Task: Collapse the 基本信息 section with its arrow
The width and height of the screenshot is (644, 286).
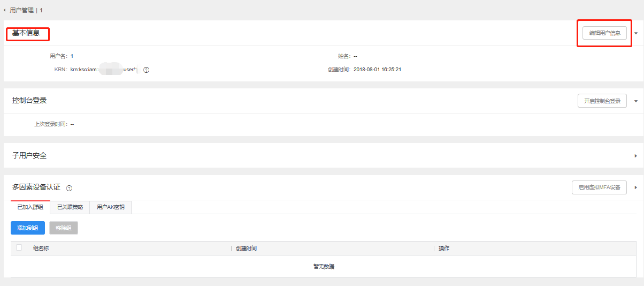Action: pyautogui.click(x=636, y=33)
